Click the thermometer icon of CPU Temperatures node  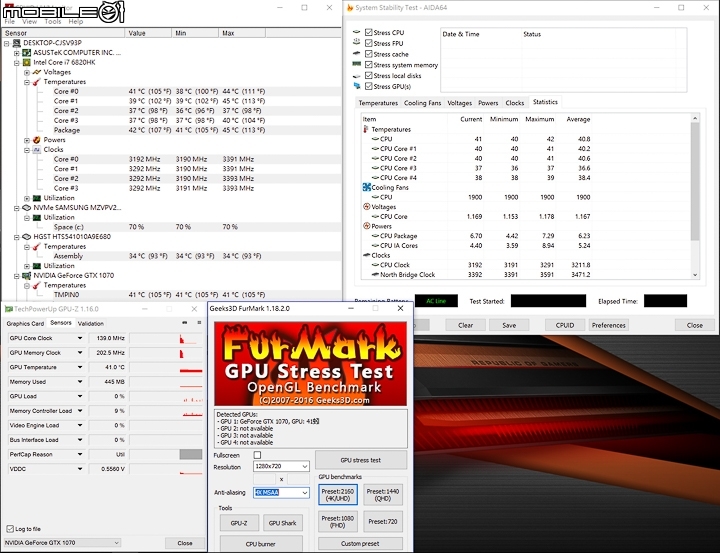37,82
